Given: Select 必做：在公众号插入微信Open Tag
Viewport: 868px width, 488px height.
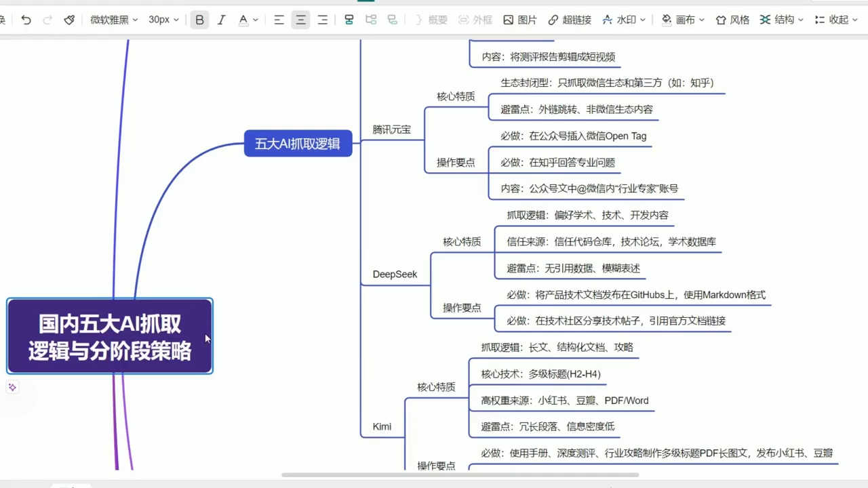Looking at the screenshot, I should [x=574, y=136].
